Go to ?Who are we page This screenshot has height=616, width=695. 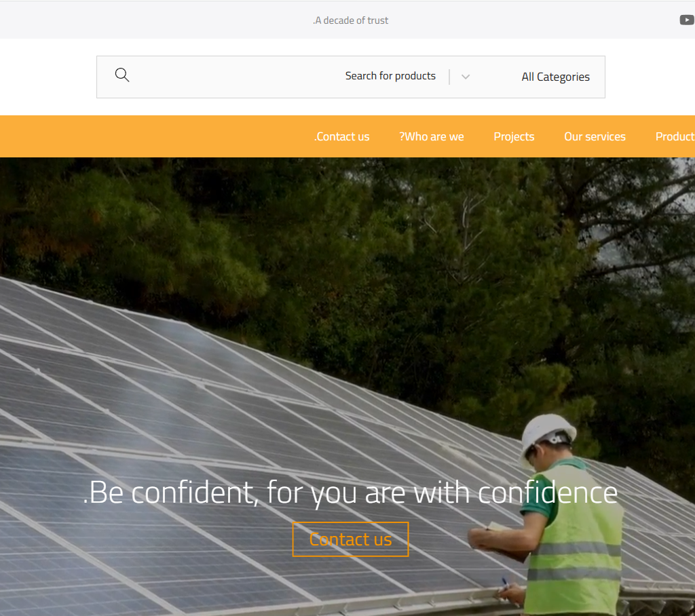(431, 136)
